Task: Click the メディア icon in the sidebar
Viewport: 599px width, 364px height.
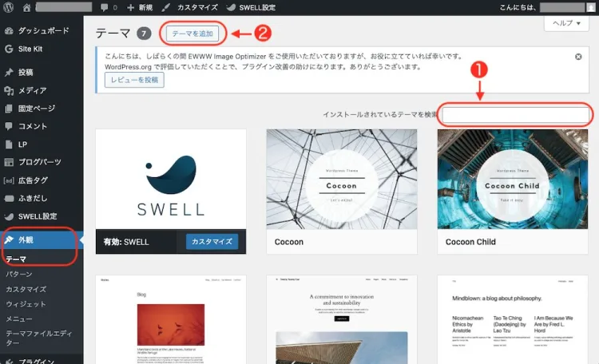Action: tap(9, 90)
